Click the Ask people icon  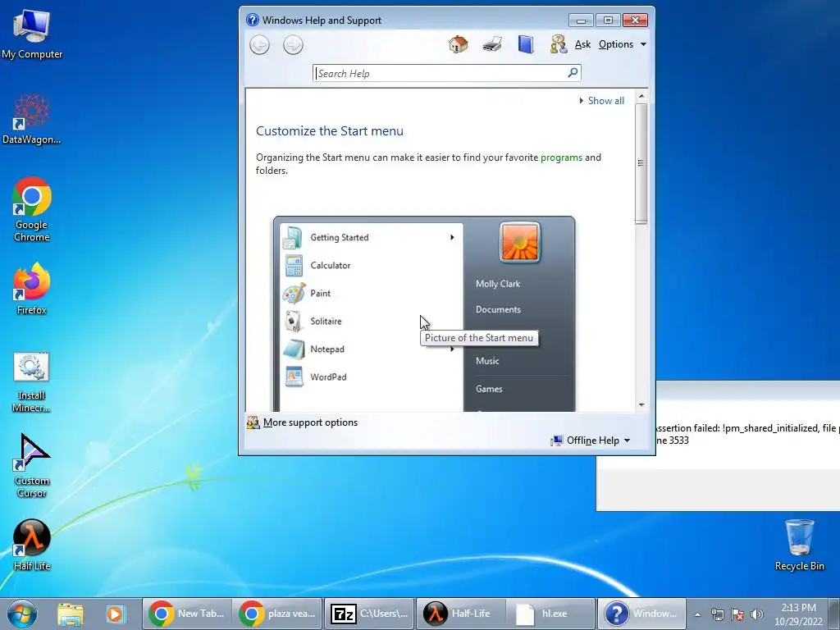pyautogui.click(x=558, y=44)
